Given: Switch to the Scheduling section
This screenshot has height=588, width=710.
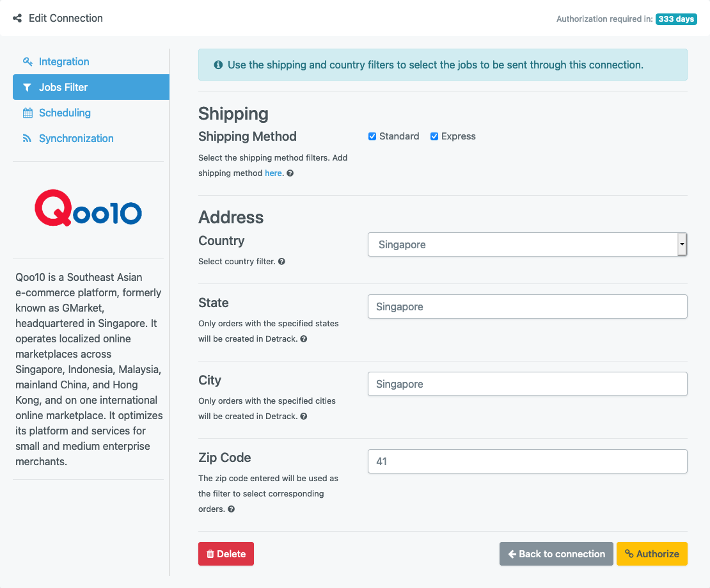Looking at the screenshot, I should [x=63, y=113].
